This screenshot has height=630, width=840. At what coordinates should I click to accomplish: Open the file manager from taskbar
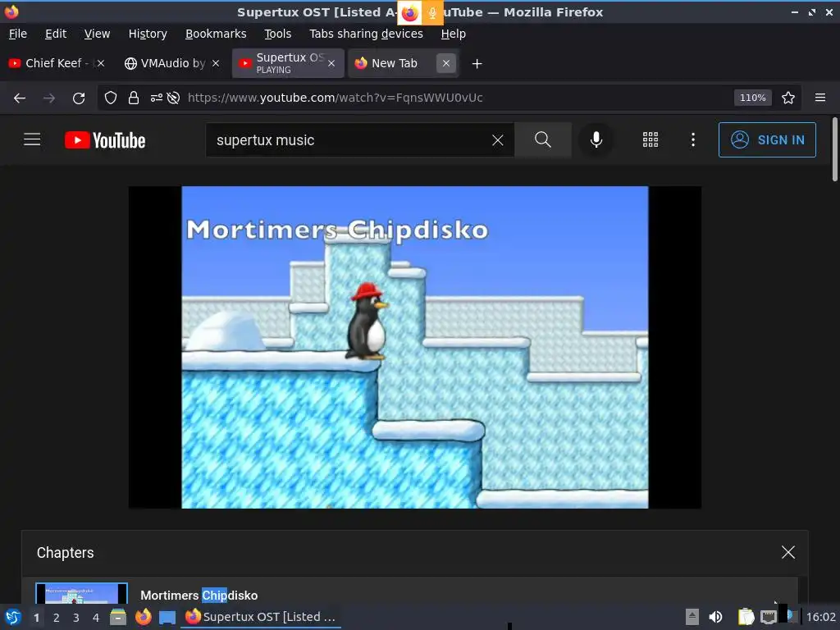(x=118, y=617)
